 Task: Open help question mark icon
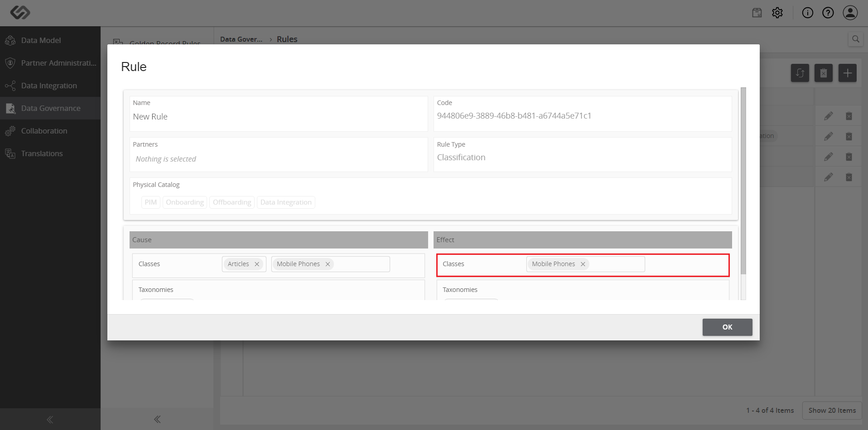[828, 13]
